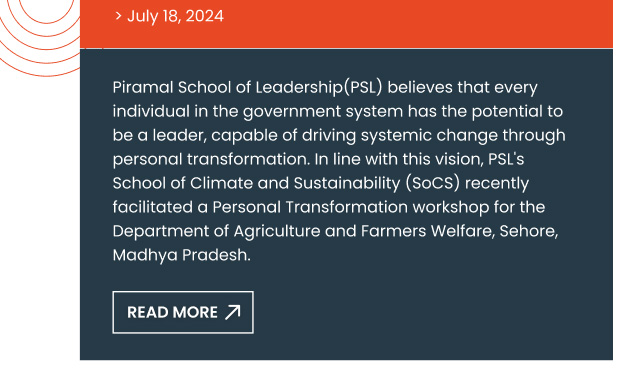Click the words Madhya Pradesh
Viewport: 639px width, 386px height.
coord(181,255)
